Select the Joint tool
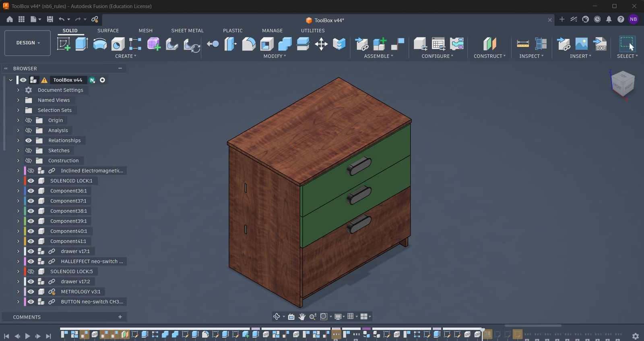Image resolution: width=644 pixels, height=341 pixels. 397,44
